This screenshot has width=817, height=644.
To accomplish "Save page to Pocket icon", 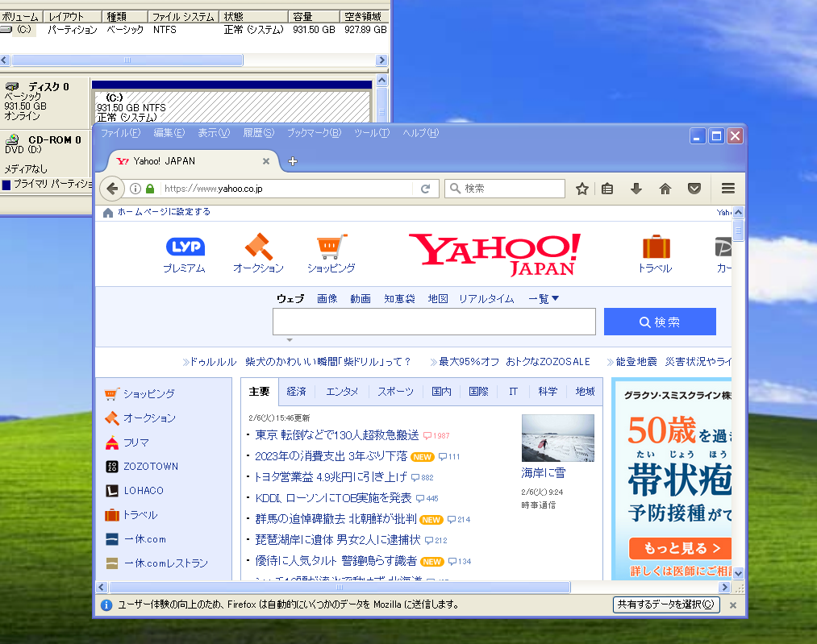I will 694,189.
